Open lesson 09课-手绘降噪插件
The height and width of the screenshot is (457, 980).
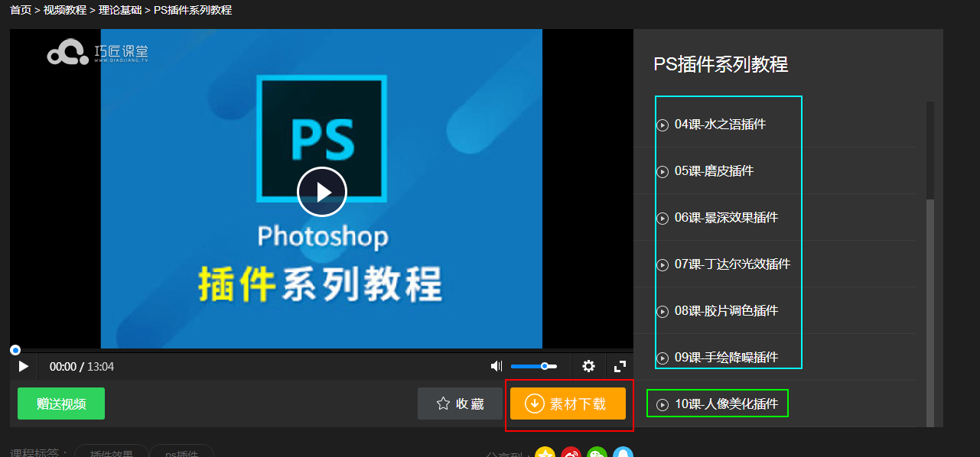pos(726,358)
